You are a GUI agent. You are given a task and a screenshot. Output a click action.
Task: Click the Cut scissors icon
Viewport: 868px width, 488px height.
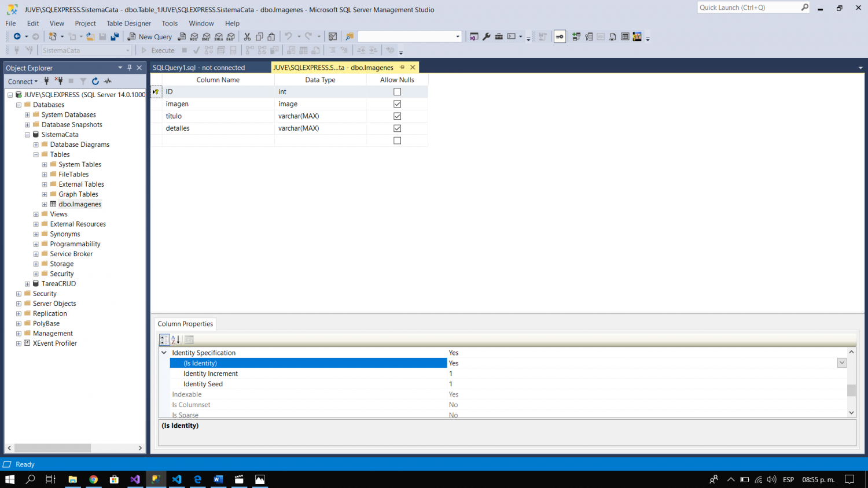click(x=247, y=36)
